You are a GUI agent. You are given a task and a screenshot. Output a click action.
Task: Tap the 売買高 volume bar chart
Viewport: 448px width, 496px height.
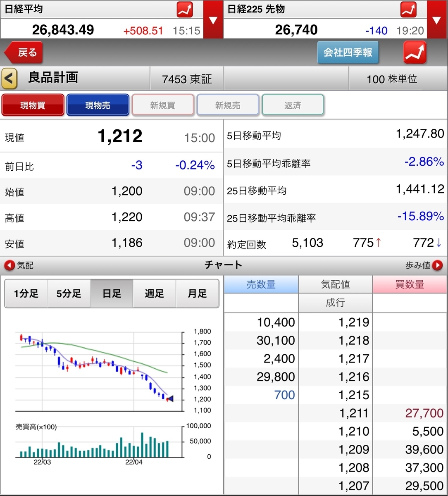pos(99,441)
